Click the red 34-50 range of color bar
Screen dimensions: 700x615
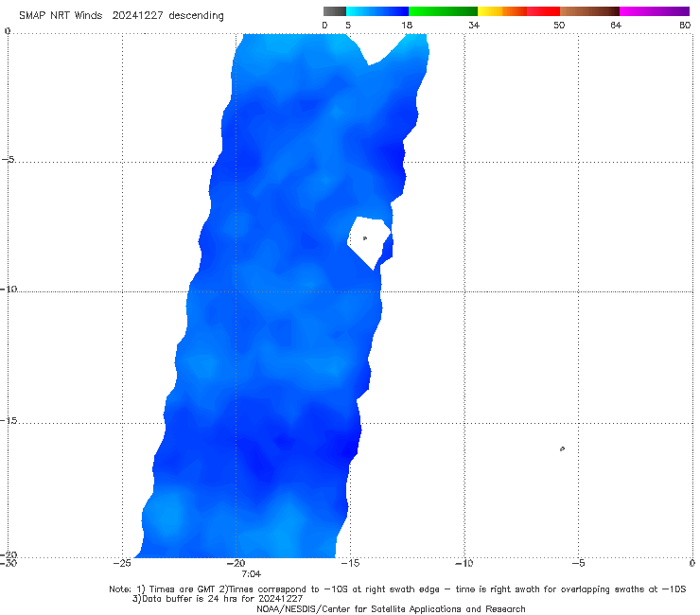518,11
